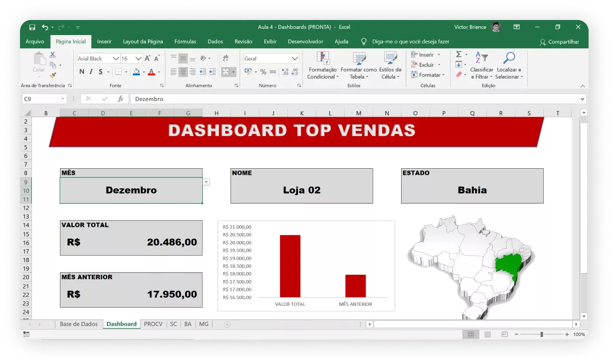Screen dimensions: 613x364
Task: Click the orientation angled text icon
Action: tap(203, 58)
